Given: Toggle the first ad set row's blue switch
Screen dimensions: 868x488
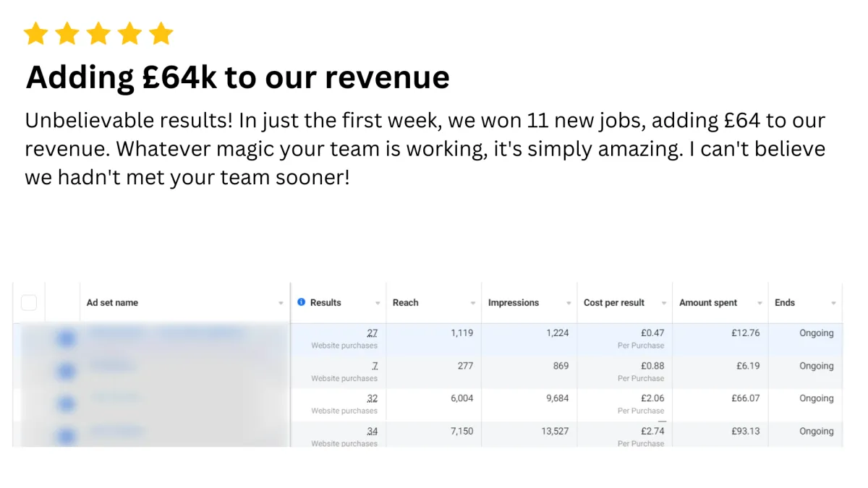Looking at the screenshot, I should [x=66, y=338].
